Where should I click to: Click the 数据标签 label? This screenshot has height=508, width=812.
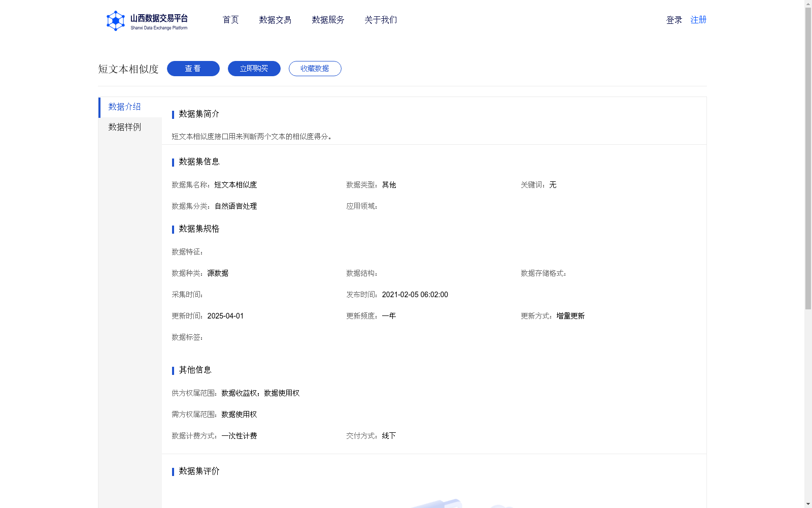187,337
